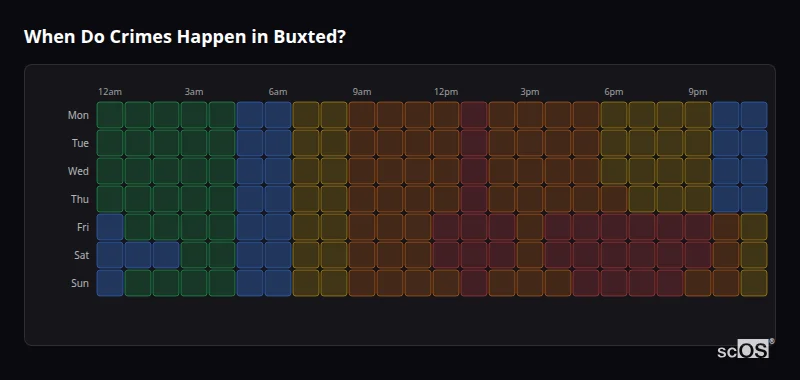The width and height of the screenshot is (800, 380).
Task: Click the Saturday 3pm heatmap cell
Action: tap(530, 255)
